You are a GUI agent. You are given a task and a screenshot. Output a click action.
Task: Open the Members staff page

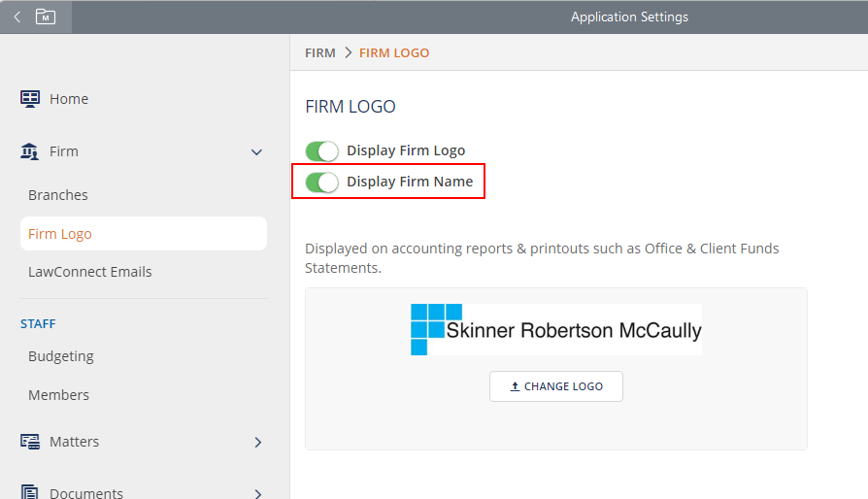coord(58,395)
